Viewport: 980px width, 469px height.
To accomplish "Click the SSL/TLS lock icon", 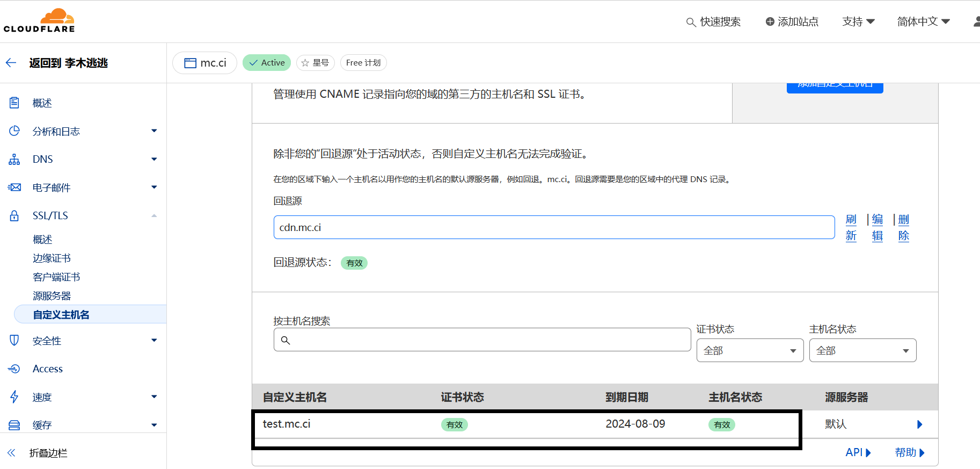I will [x=14, y=215].
